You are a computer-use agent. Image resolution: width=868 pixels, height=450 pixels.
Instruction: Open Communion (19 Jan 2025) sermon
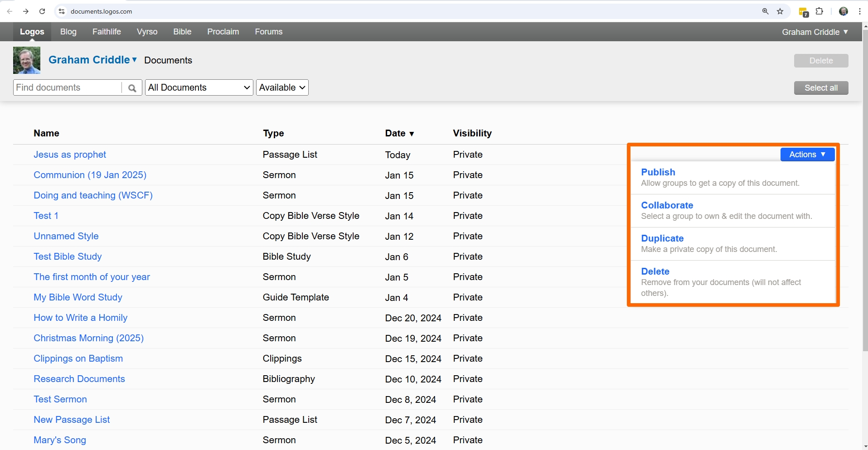click(x=90, y=175)
